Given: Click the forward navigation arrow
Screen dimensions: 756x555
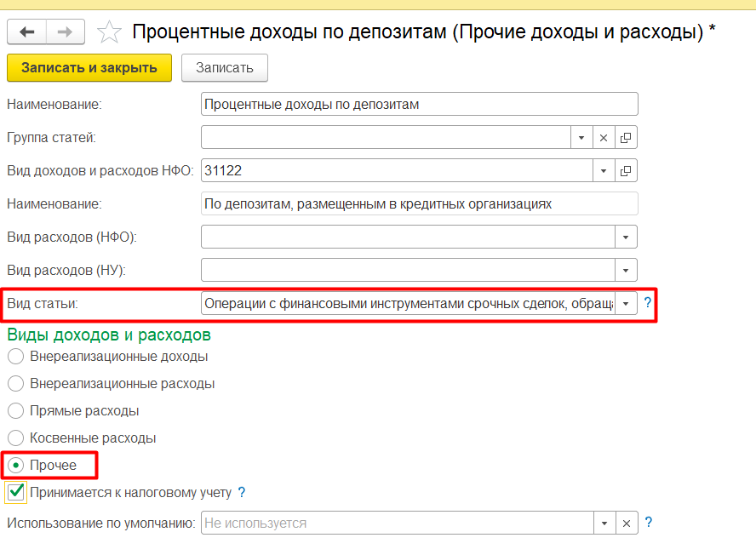Looking at the screenshot, I should click(65, 32).
